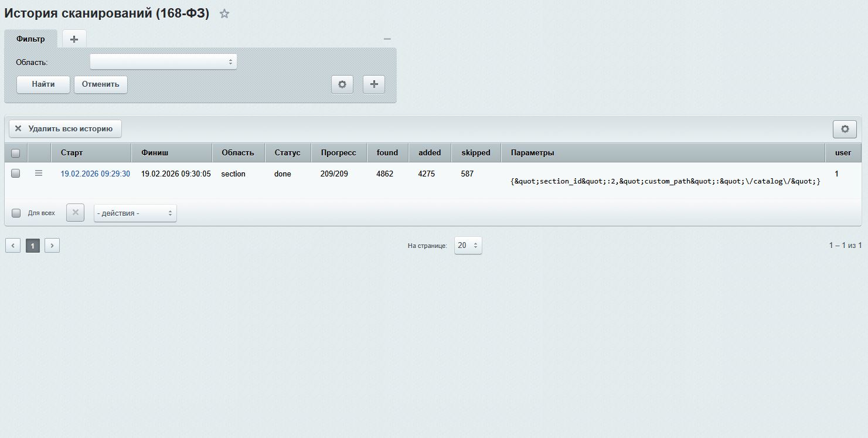Screen dimensions: 868x438
Task: Expand the '- действия -' dropdown
Action: 135,213
